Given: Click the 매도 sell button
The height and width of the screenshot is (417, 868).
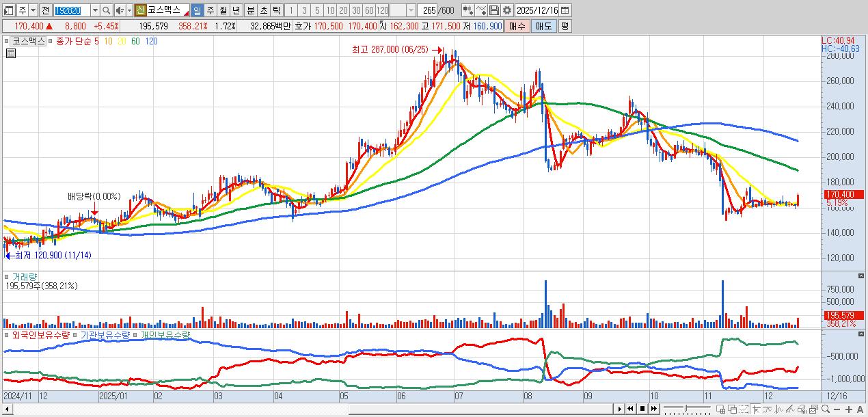Looking at the screenshot, I should pyautogui.click(x=543, y=26).
